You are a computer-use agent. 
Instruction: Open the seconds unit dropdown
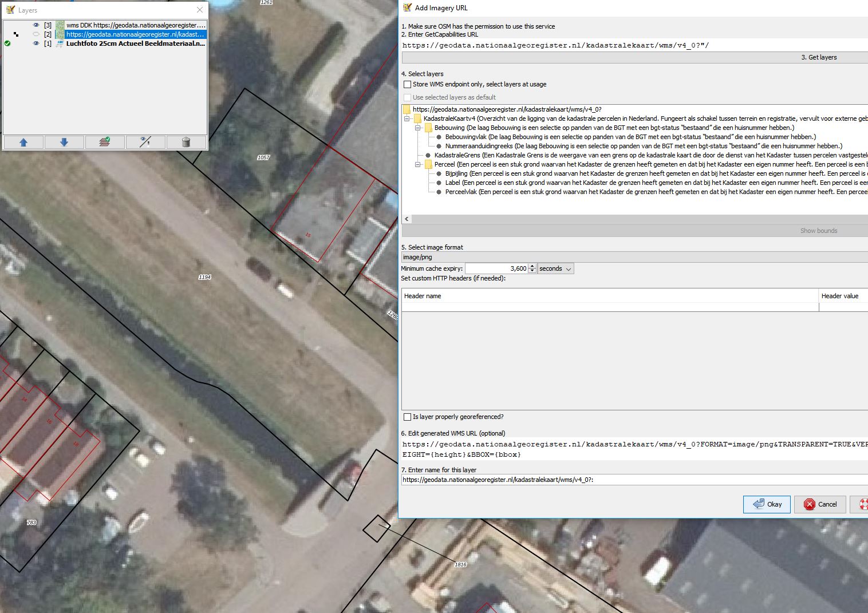(x=555, y=268)
